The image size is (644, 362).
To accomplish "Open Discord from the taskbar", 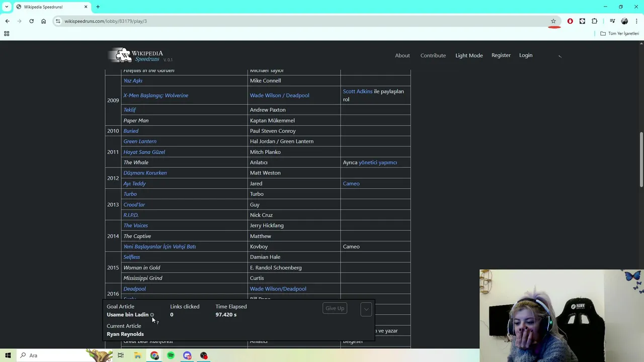I will click(187, 355).
